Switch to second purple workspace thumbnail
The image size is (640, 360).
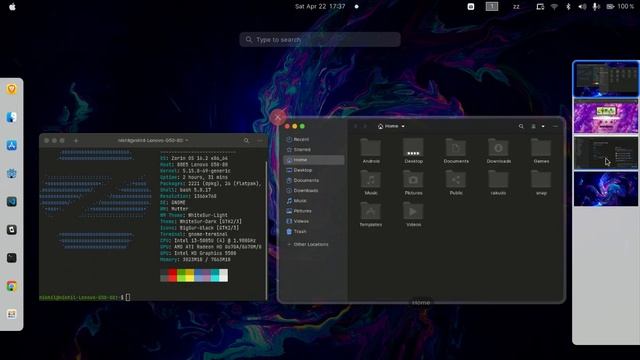click(x=606, y=117)
